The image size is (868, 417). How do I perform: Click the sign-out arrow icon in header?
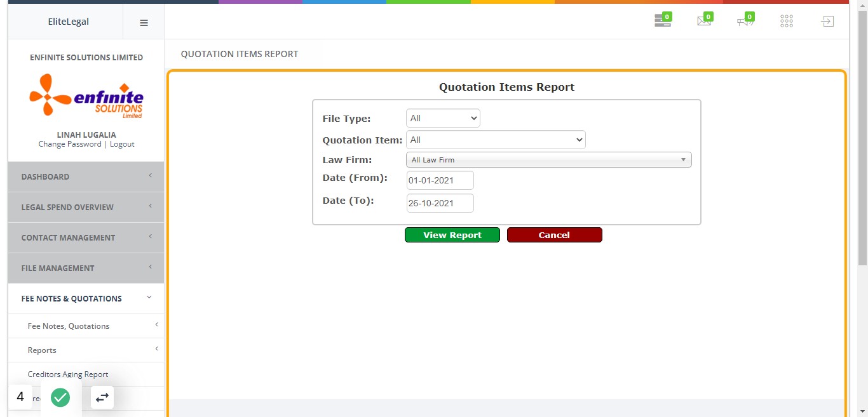tap(827, 22)
